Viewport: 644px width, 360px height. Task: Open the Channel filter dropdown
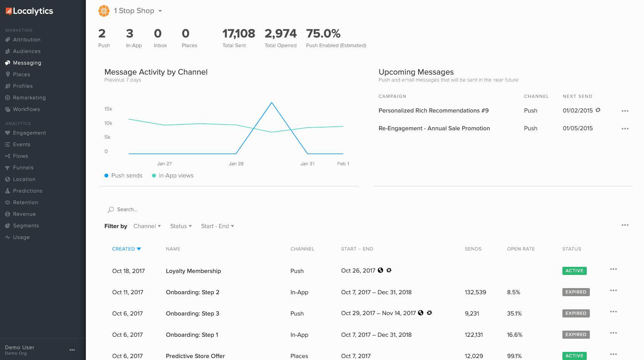147,226
